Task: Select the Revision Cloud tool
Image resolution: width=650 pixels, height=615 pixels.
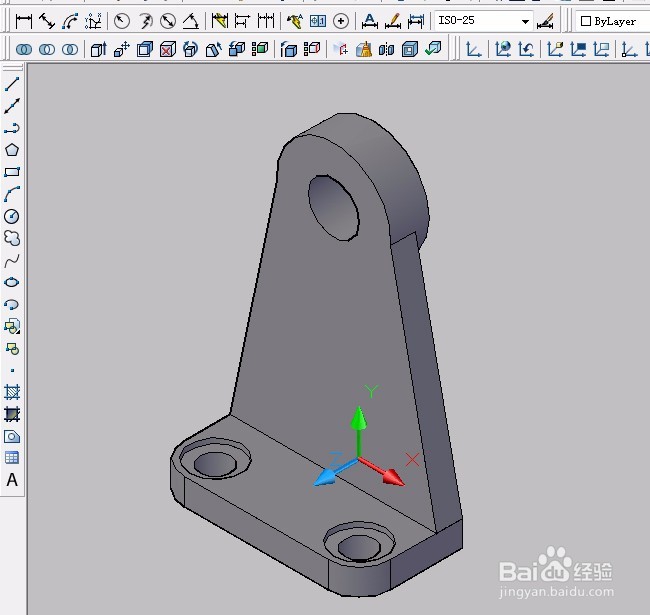Action: [x=12, y=238]
